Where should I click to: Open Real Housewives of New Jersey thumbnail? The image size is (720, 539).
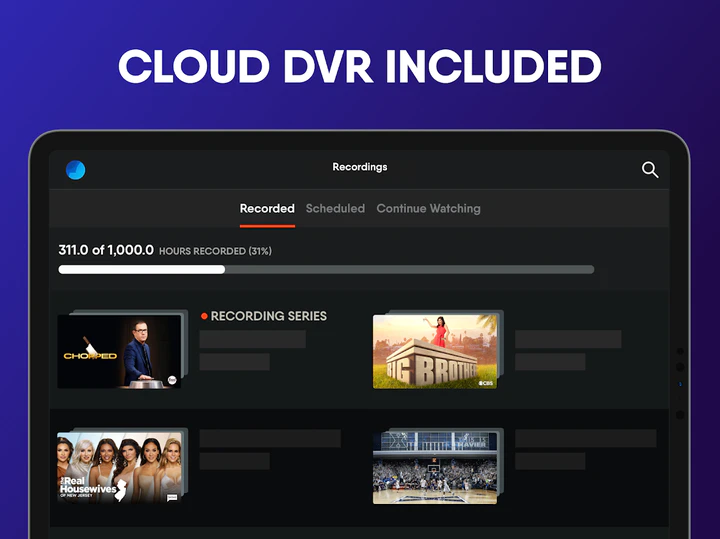coord(118,468)
